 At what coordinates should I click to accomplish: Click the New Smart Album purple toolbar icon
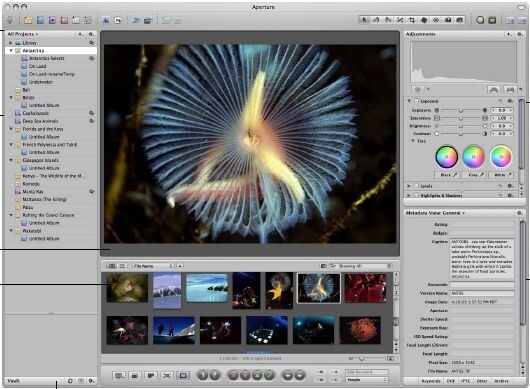click(52, 20)
